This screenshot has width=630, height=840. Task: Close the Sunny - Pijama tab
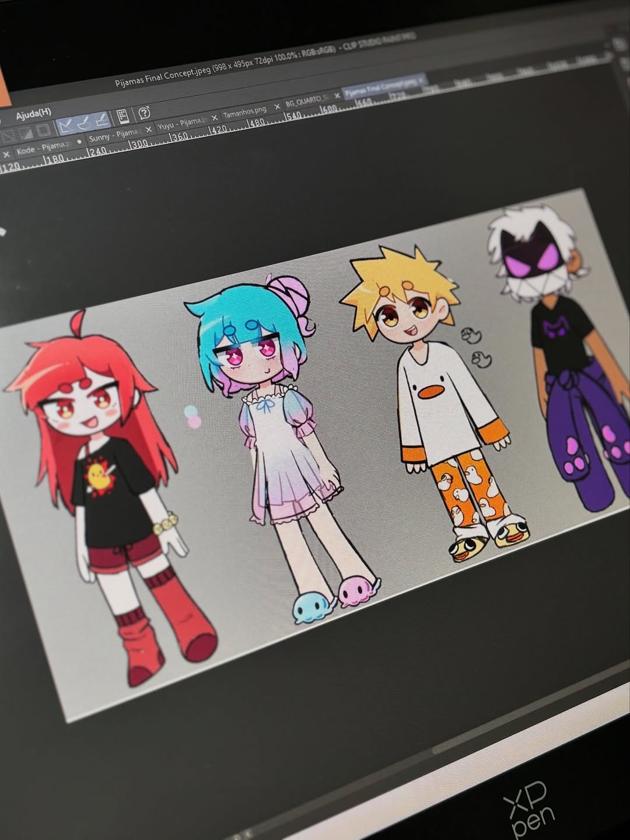pyautogui.click(x=148, y=130)
